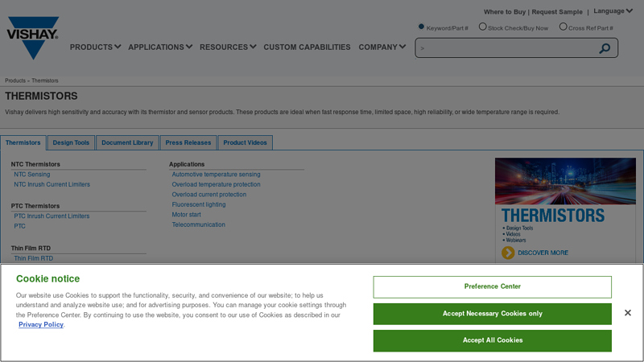The height and width of the screenshot is (362, 644).
Task: Open NTC Inrush Current Limiters link
Action: 52,185
